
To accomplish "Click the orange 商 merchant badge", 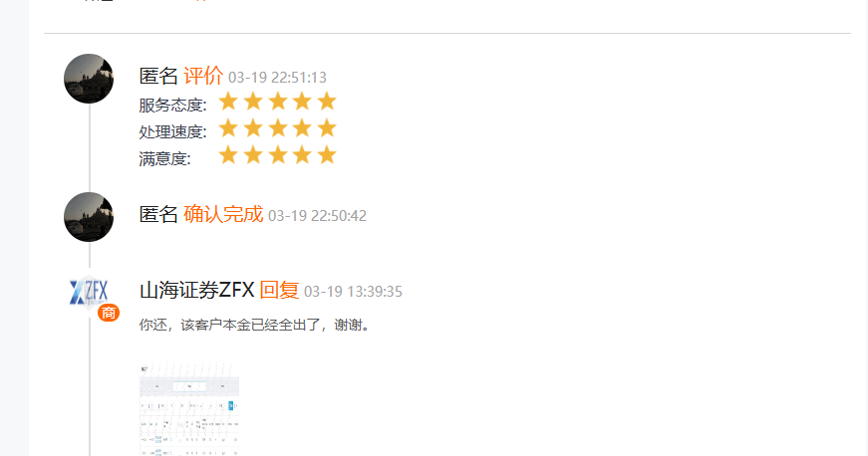I will 109,313.
